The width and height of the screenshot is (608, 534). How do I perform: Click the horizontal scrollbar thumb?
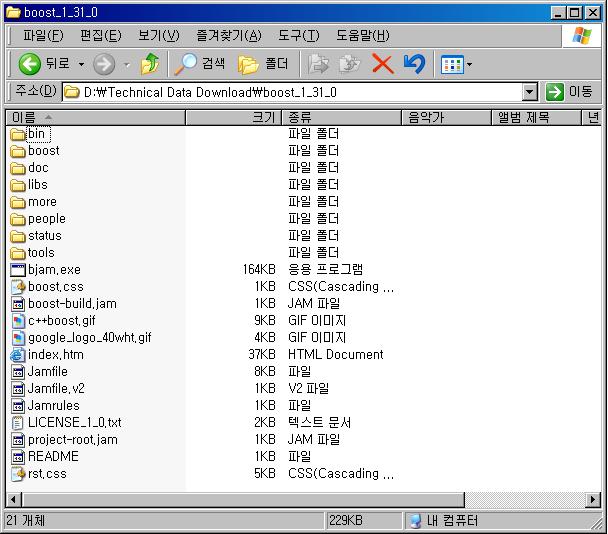[243, 499]
